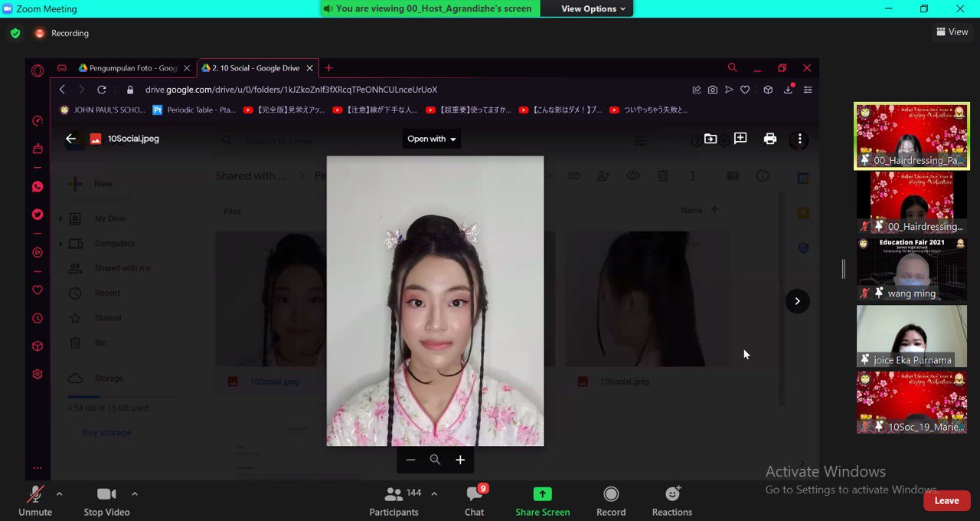This screenshot has height=521, width=980.
Task: Zoom out the preview with minus
Action: pyautogui.click(x=410, y=460)
